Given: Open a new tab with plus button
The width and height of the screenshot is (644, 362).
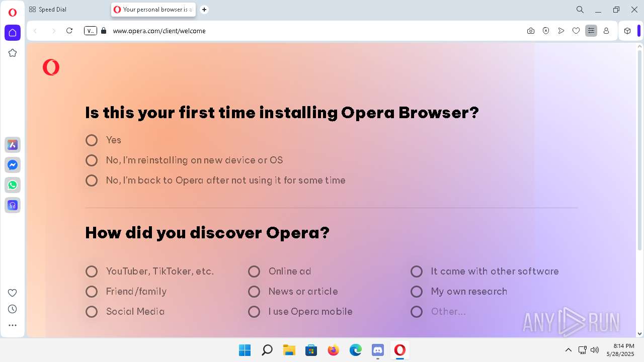Looking at the screenshot, I should 204,10.
